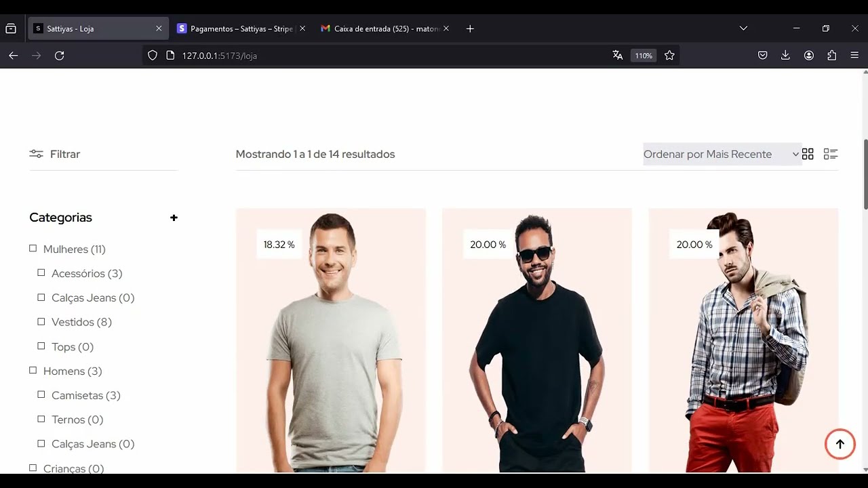Check the Vestidos (8) category

pos(41,322)
